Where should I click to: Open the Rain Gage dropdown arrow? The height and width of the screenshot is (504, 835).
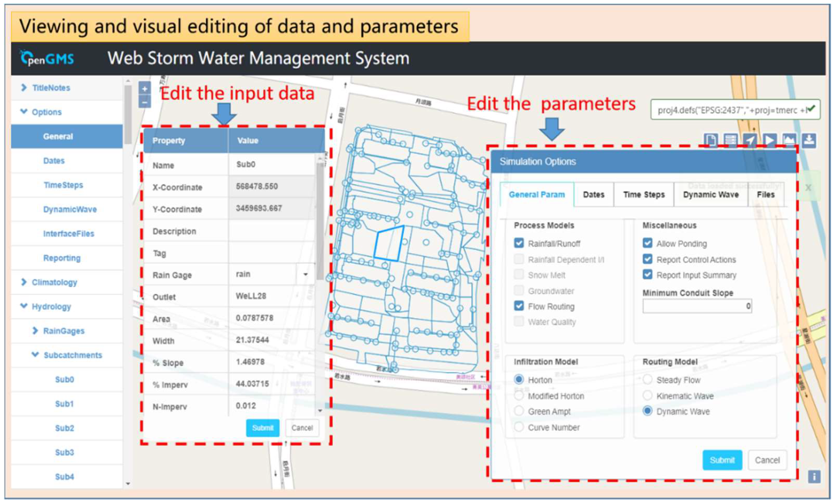(305, 274)
